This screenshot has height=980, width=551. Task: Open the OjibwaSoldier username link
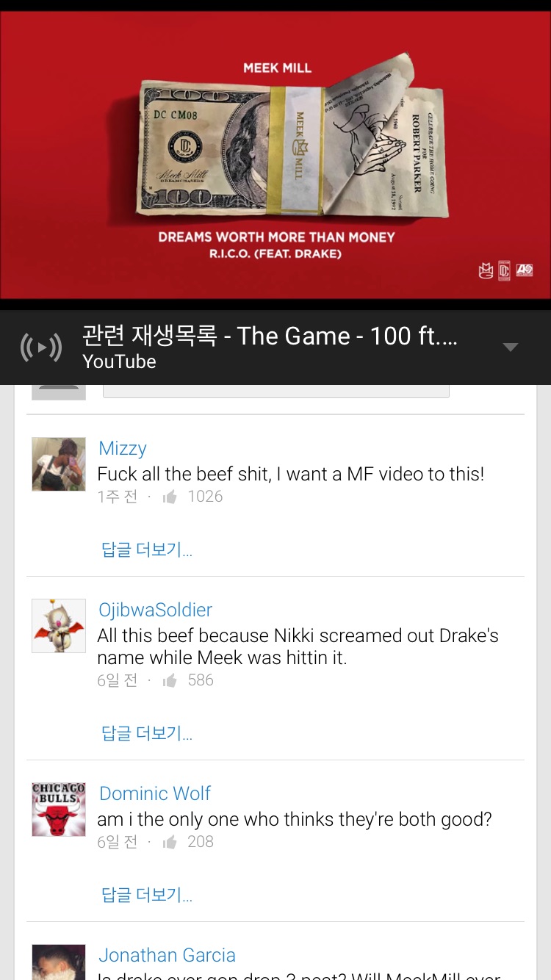tap(156, 610)
